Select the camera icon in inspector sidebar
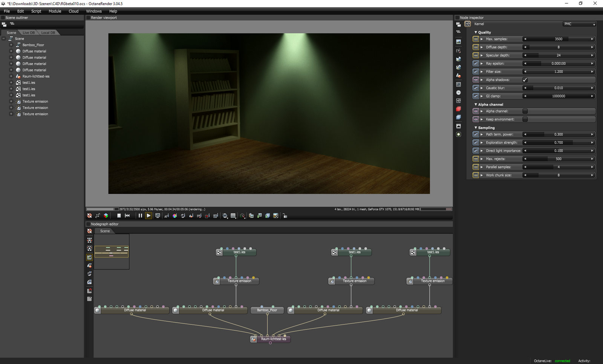 coord(458,51)
